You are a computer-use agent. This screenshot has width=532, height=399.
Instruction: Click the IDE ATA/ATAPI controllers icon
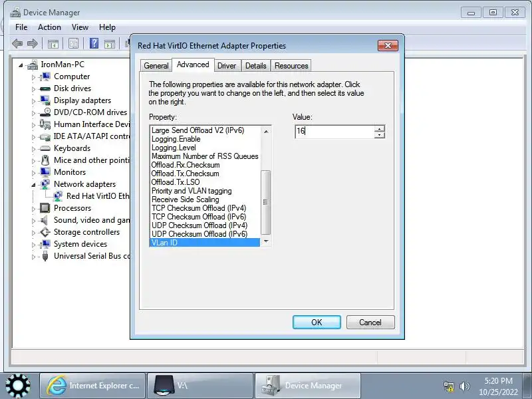pyautogui.click(x=45, y=137)
